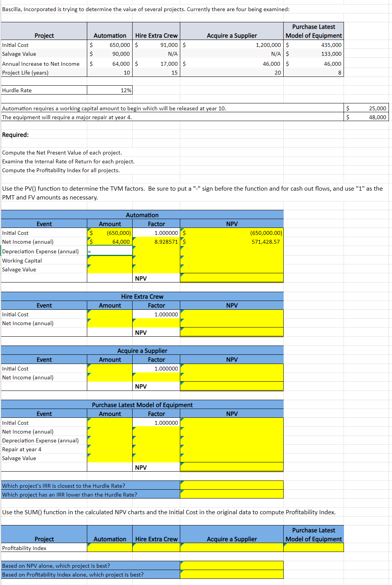Select Initial Cost amount cell under Hire Extra Crew
392x585 pixels.
pos(110,314)
